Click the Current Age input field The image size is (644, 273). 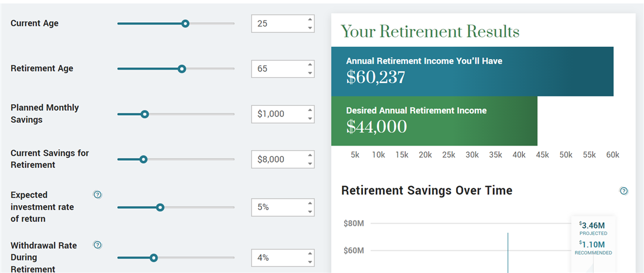(x=278, y=24)
